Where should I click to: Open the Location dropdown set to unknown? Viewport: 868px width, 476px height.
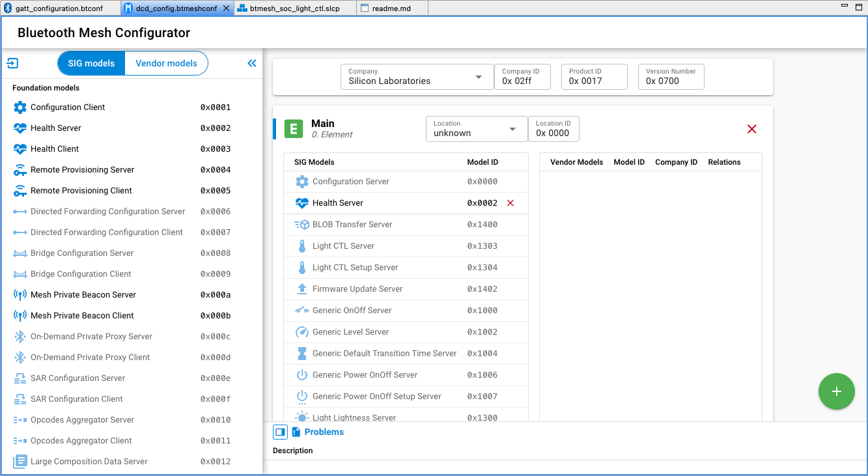click(x=476, y=129)
